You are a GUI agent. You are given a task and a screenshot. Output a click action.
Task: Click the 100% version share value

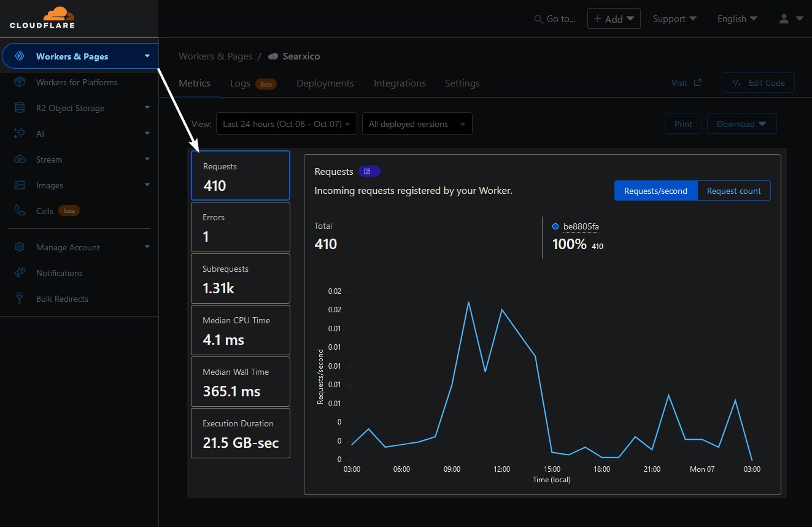tap(570, 244)
